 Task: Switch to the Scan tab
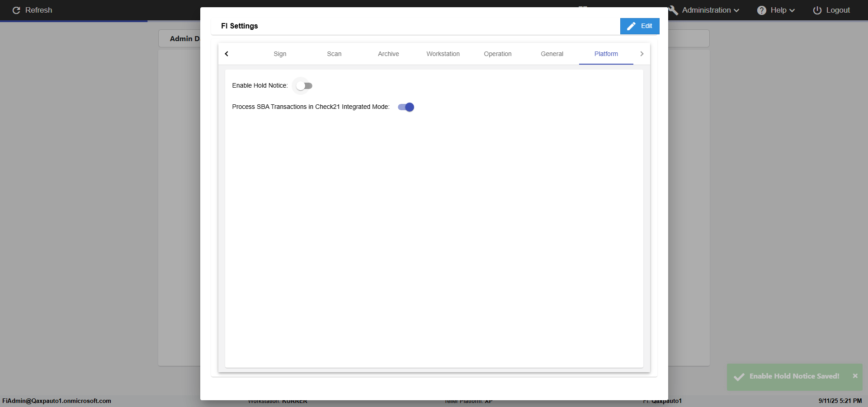(x=334, y=54)
